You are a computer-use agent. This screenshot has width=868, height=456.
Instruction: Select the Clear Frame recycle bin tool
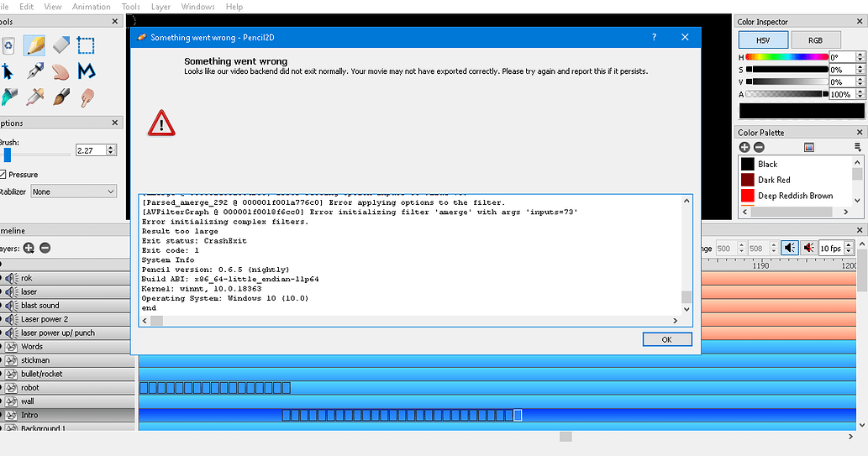8,46
